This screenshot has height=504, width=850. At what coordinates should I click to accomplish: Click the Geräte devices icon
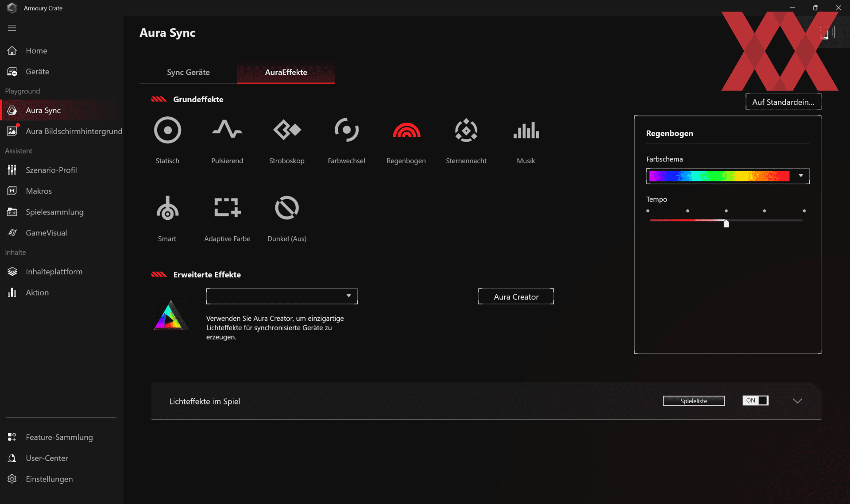click(12, 72)
